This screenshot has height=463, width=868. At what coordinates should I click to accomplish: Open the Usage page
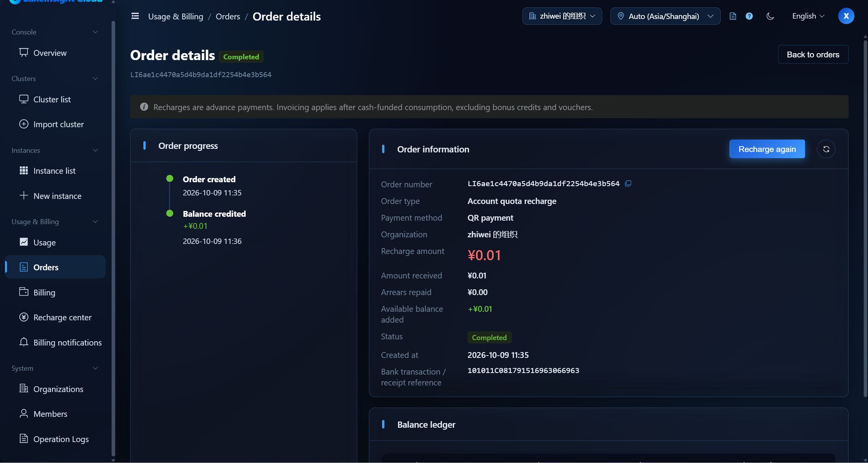coord(55,242)
